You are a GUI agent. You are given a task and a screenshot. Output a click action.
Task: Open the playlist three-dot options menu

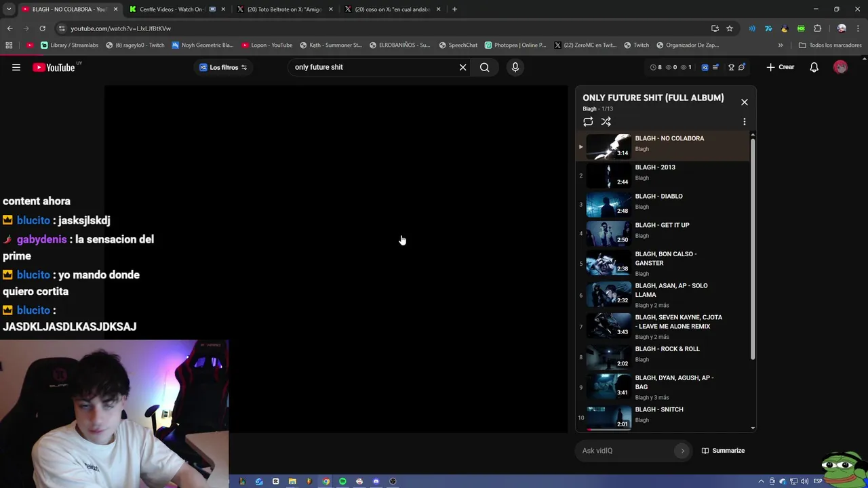(x=745, y=122)
